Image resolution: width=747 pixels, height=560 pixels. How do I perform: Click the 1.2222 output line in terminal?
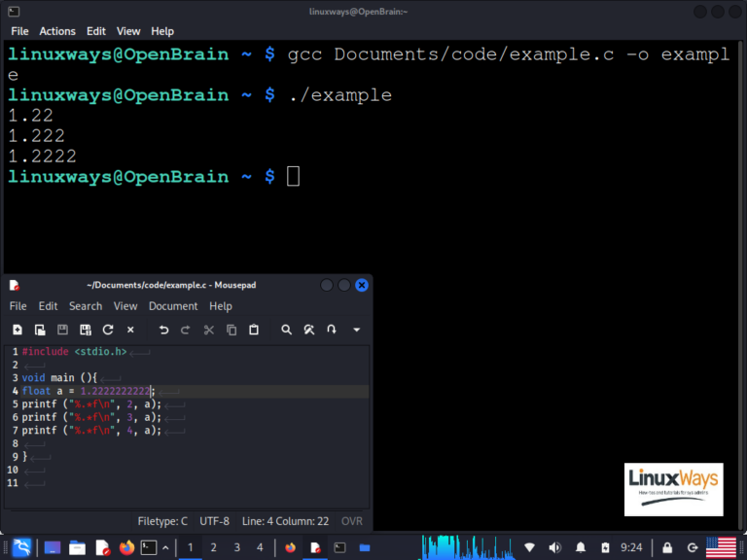coord(43,157)
